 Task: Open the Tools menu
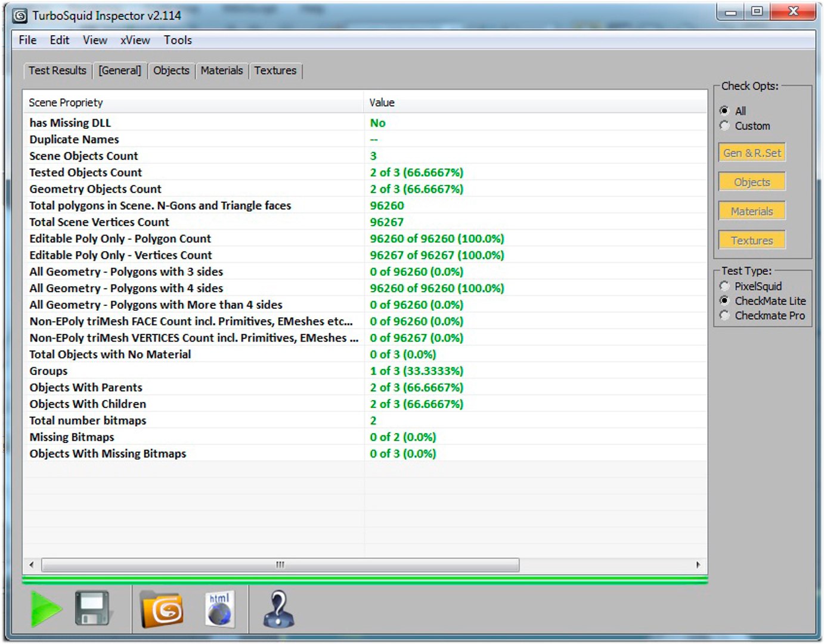[x=178, y=40]
